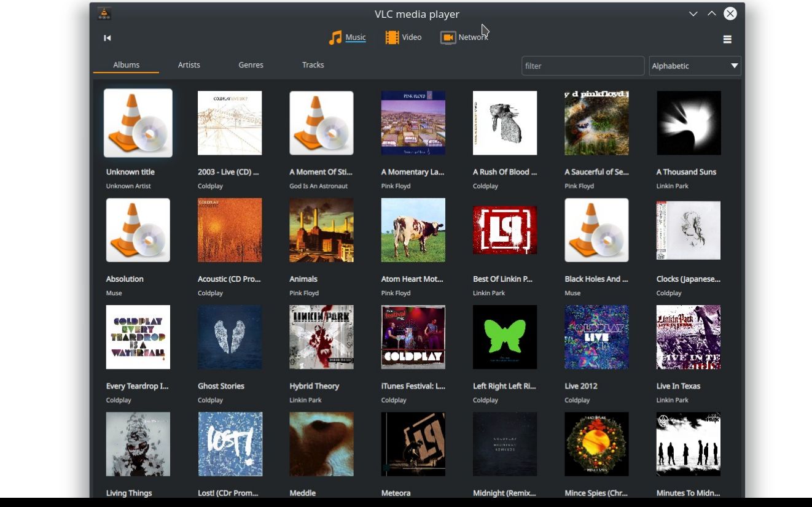This screenshot has height=507, width=812.
Task: Open Black Holes And Revelations album cover
Action: (596, 230)
